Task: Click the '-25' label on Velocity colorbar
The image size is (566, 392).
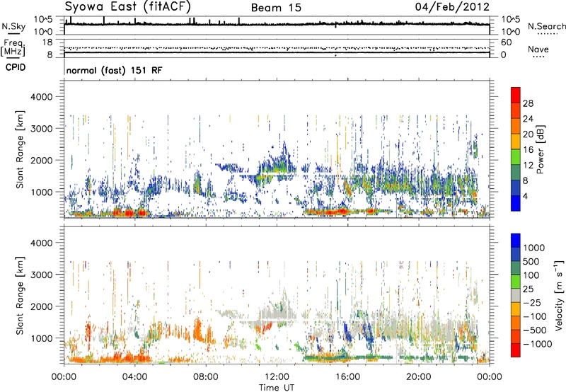Action: (x=531, y=302)
